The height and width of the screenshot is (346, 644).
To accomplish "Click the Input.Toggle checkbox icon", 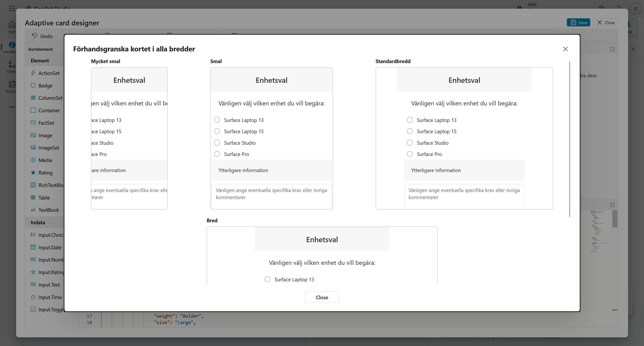I will pos(33,309).
